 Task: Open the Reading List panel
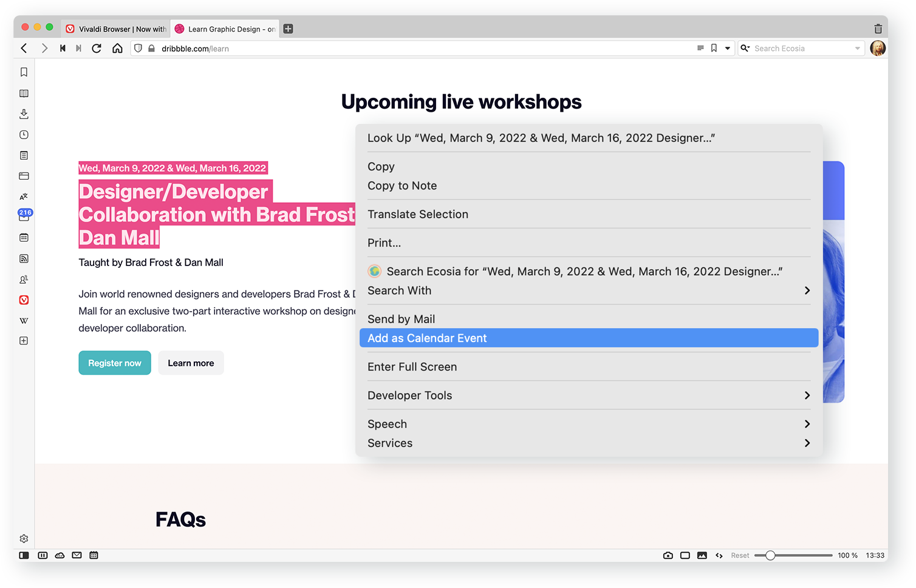coord(24,94)
